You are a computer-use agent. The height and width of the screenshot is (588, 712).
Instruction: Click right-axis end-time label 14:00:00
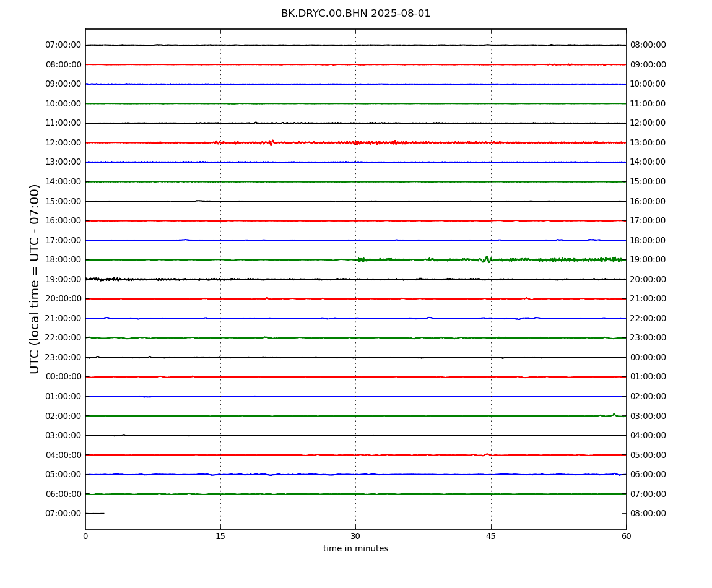[x=648, y=162]
